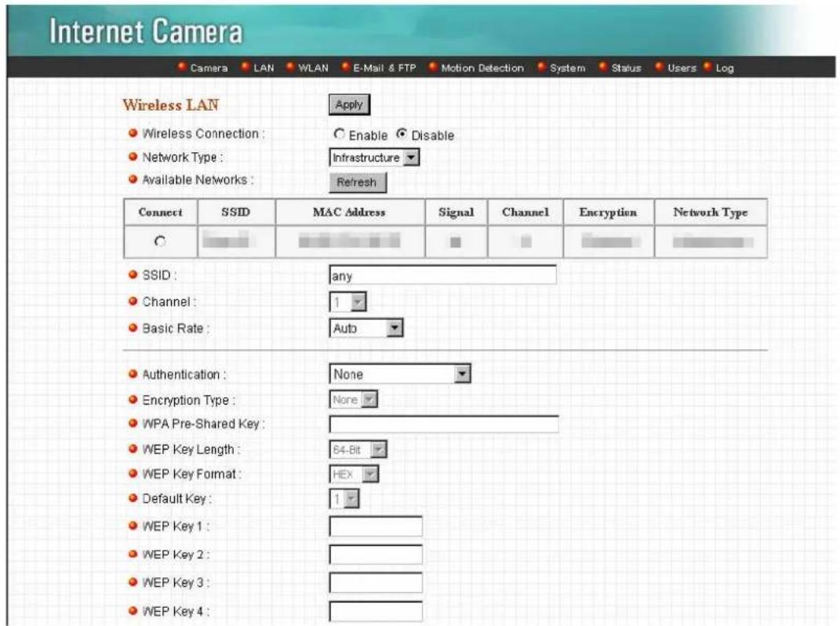Click the MAC Address column header
Screen dimensions: 840x626
pyautogui.click(x=349, y=213)
